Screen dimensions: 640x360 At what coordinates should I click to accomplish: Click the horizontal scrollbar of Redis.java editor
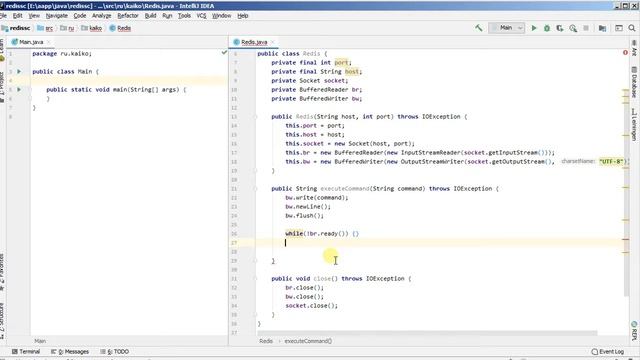pos(427,333)
